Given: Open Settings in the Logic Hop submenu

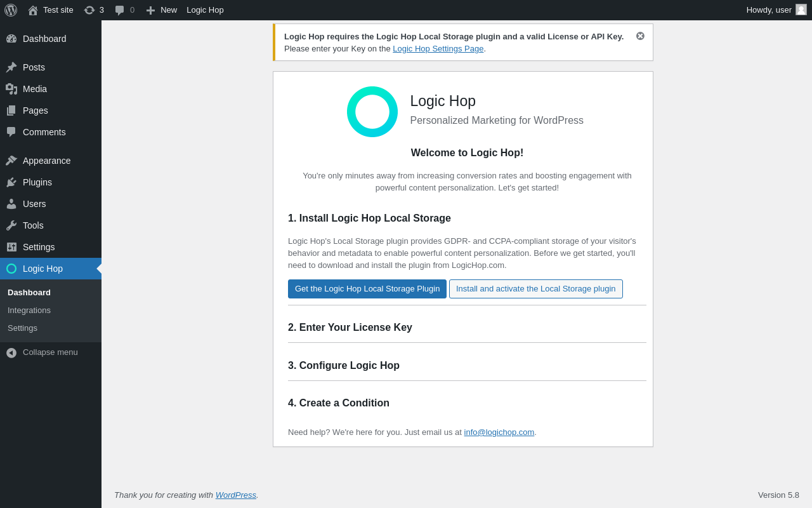Looking at the screenshot, I should (22, 328).
